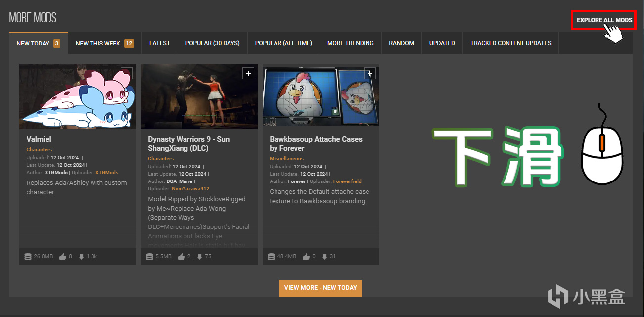Click the 26.0MB file size text

pos(44,256)
